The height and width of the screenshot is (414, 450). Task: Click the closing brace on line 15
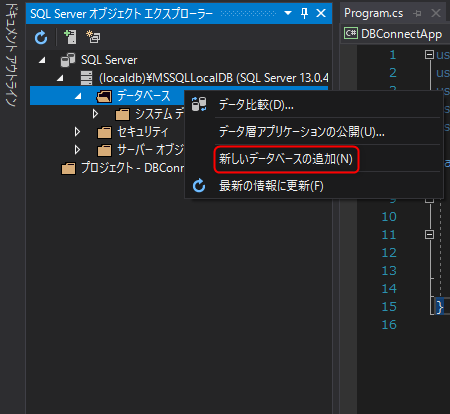(x=440, y=307)
